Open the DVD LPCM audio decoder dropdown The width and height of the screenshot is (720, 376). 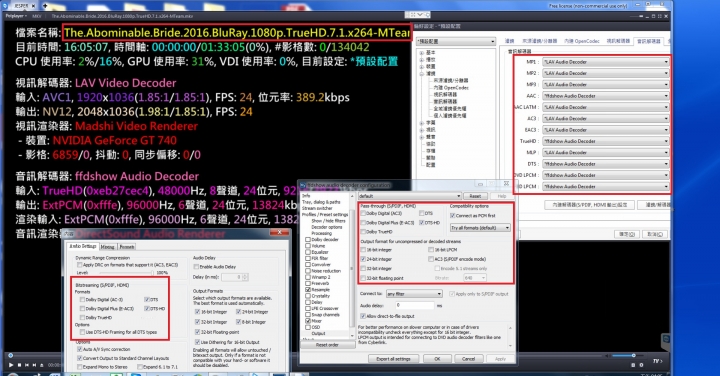[605, 175]
